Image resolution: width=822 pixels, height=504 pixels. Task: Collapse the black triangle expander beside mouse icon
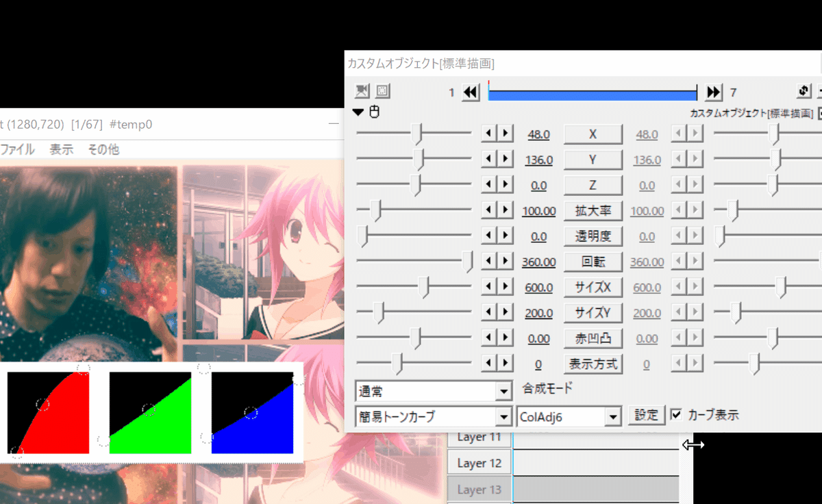(x=359, y=112)
